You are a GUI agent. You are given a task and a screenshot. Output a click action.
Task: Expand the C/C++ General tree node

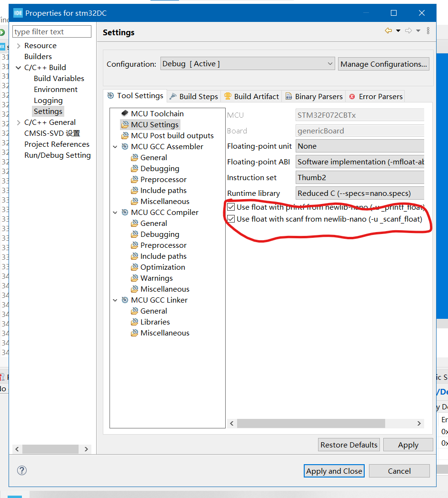pos(19,122)
